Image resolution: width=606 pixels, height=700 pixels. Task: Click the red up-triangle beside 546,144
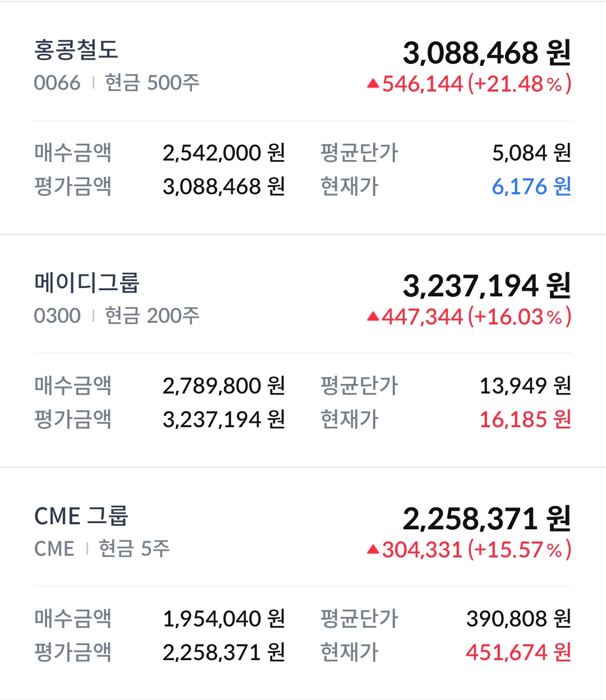(x=373, y=84)
